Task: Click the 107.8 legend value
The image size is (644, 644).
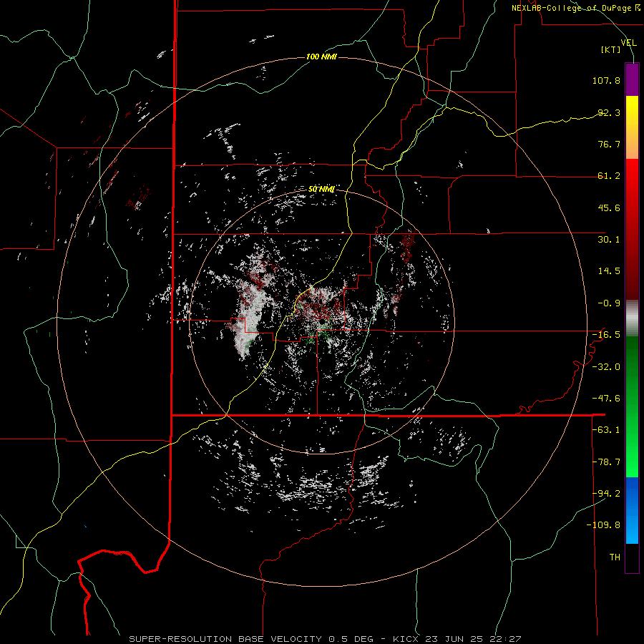Action: click(606, 80)
